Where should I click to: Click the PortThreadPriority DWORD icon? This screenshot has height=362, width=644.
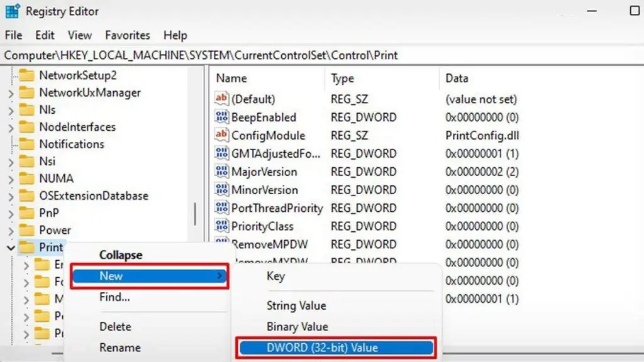[x=221, y=207]
